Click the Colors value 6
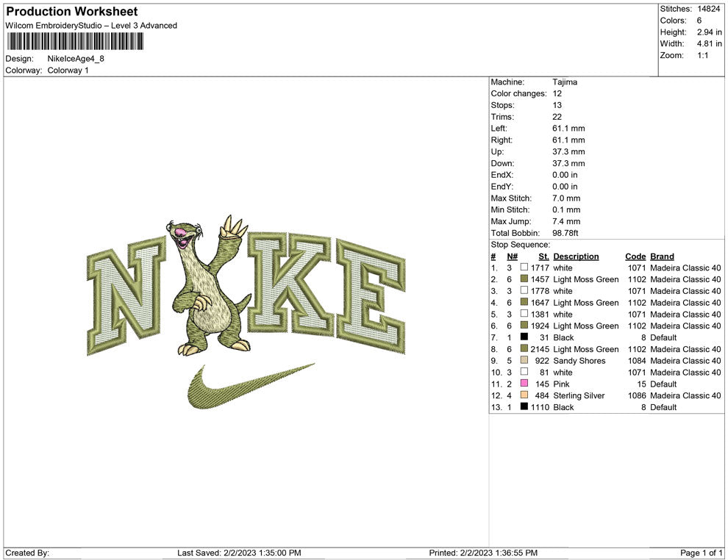 (699, 21)
